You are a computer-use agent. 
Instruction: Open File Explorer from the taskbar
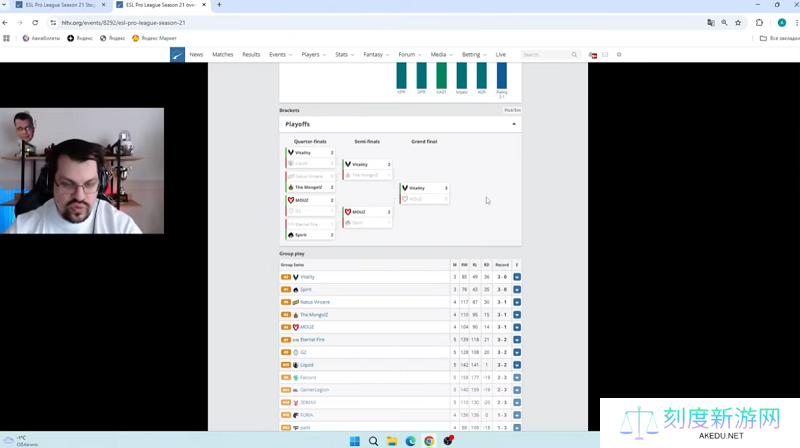(x=392, y=441)
